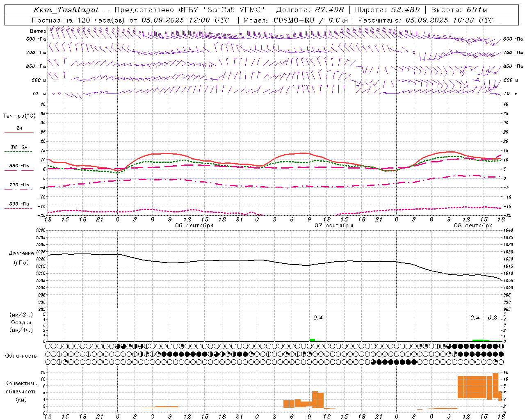
Task: Click '700 гПа' on wind panel left axis
Action: click(x=36, y=52)
